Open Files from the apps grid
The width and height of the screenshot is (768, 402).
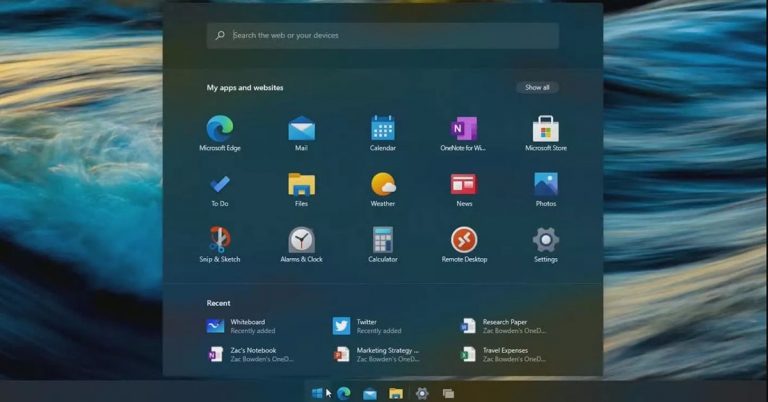pyautogui.click(x=301, y=189)
